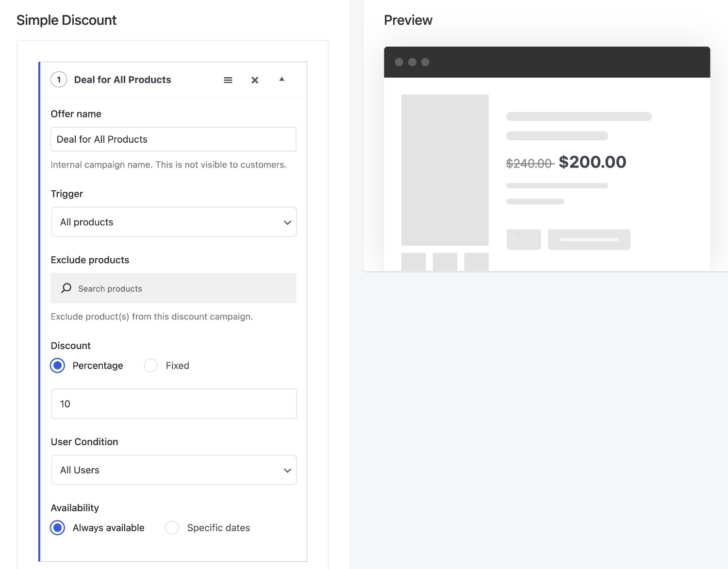
Task: Open the User Condition dropdown showing All Users
Action: (174, 470)
